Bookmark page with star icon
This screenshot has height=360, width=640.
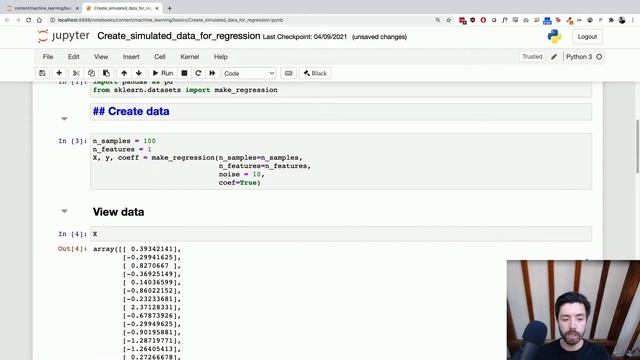pyautogui.click(x=449, y=20)
